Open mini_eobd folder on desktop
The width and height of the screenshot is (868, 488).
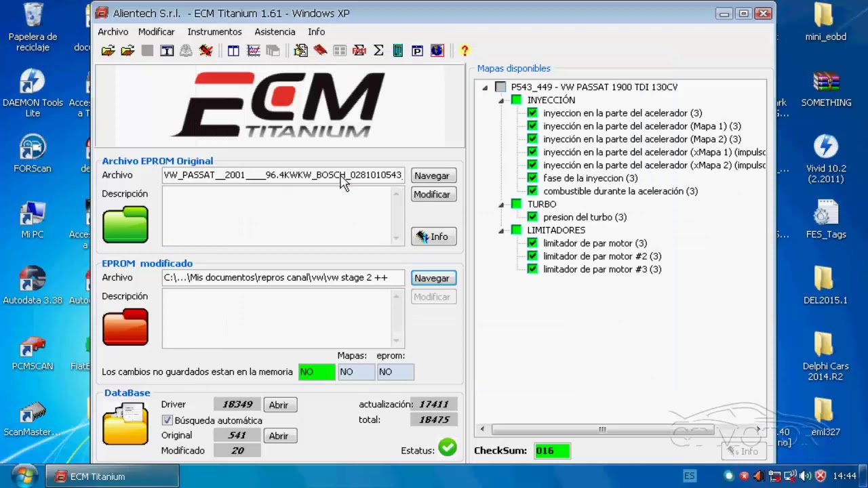point(826,22)
